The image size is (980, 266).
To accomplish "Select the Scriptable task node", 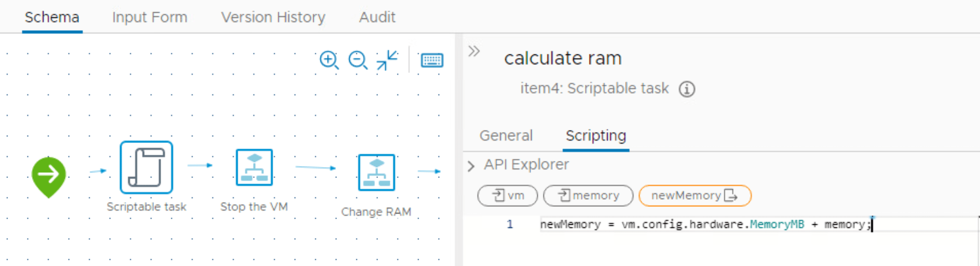I will click(146, 167).
